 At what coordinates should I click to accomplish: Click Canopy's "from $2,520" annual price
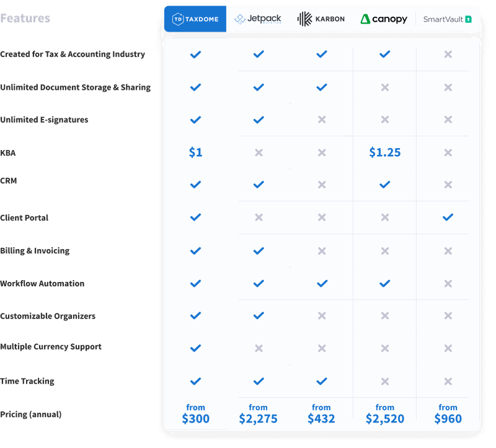(385, 414)
